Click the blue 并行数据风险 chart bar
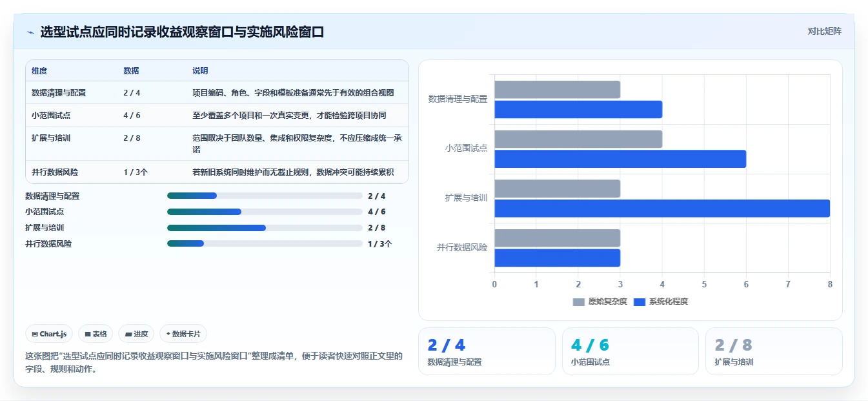 [558, 258]
